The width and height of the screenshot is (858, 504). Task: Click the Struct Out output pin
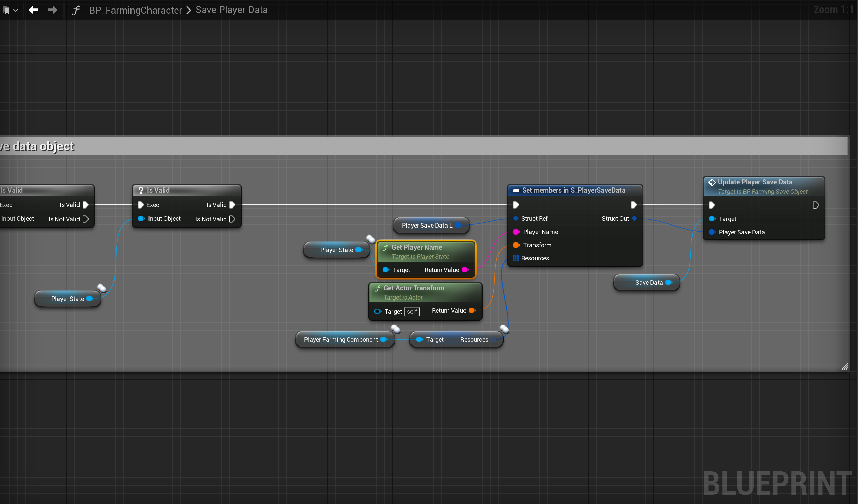click(634, 218)
